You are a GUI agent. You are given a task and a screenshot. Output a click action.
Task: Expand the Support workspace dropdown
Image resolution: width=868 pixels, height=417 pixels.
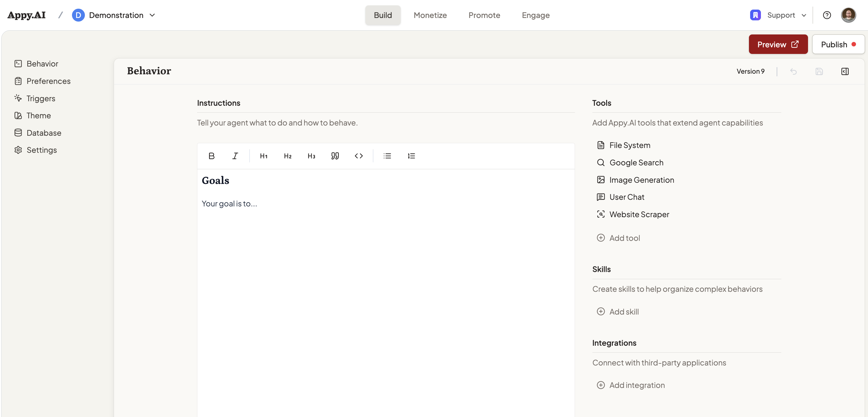click(x=778, y=15)
